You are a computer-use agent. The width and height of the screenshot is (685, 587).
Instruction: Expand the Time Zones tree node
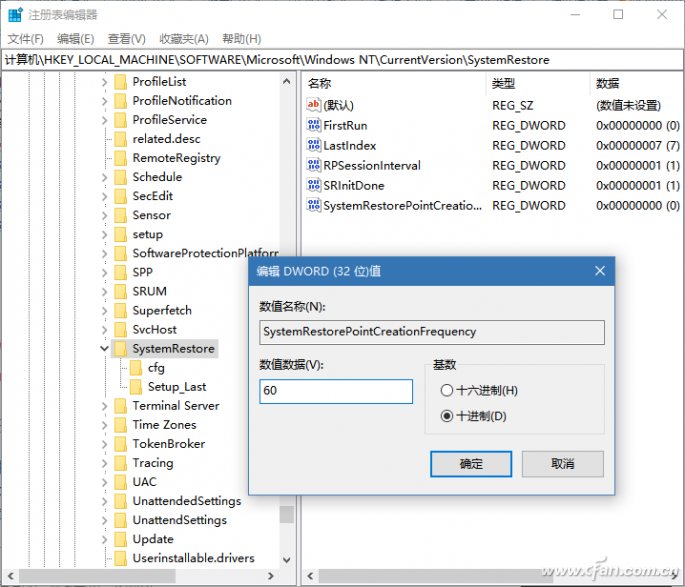104,425
